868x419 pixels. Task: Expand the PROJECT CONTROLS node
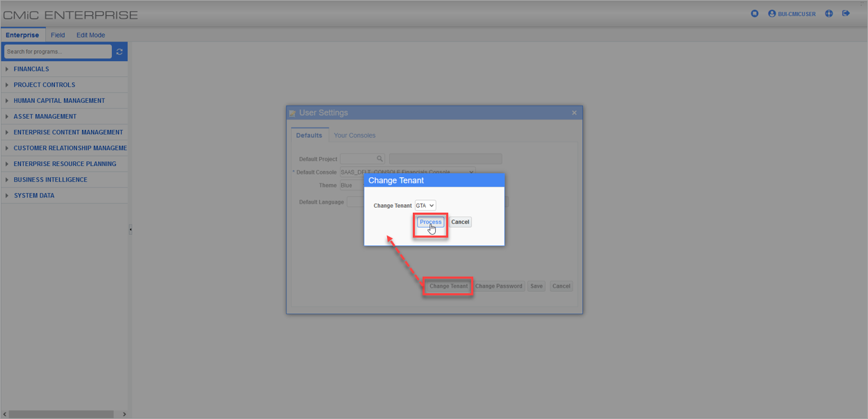pos(7,85)
